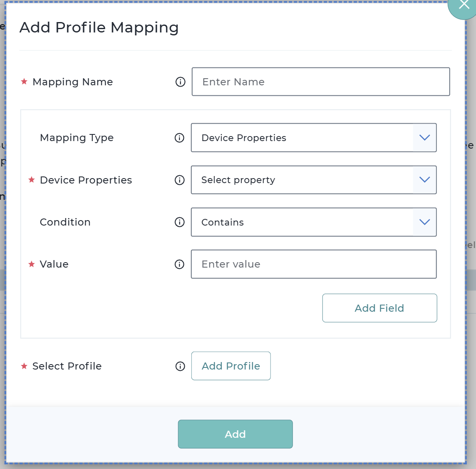Focus the Enter value input field
Image resolution: width=476 pixels, height=469 pixels.
tap(313, 264)
